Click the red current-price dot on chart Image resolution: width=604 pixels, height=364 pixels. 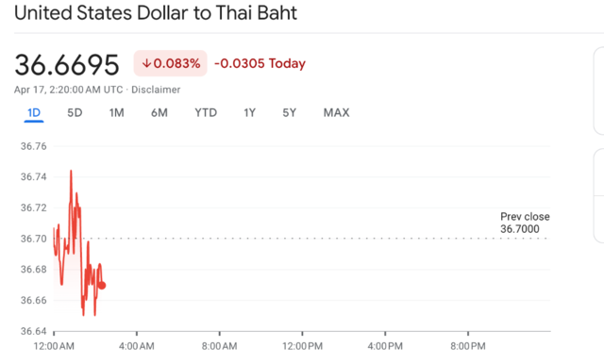click(x=102, y=286)
